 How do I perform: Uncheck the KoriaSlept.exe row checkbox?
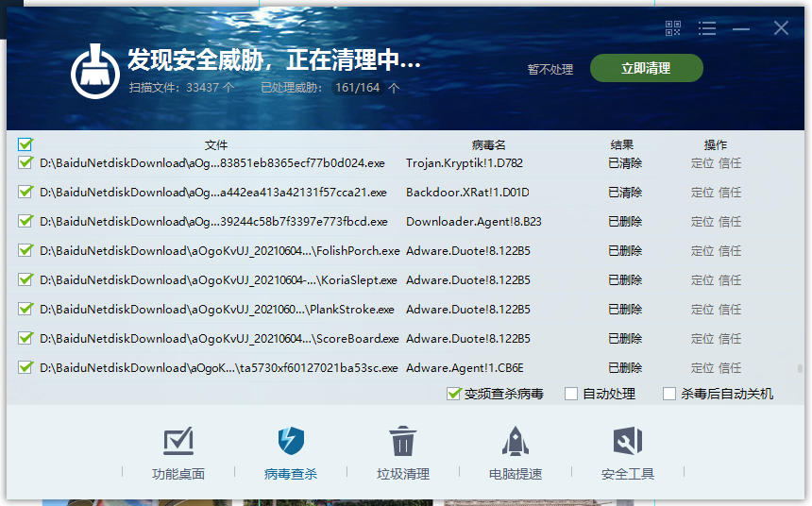pyautogui.click(x=25, y=279)
